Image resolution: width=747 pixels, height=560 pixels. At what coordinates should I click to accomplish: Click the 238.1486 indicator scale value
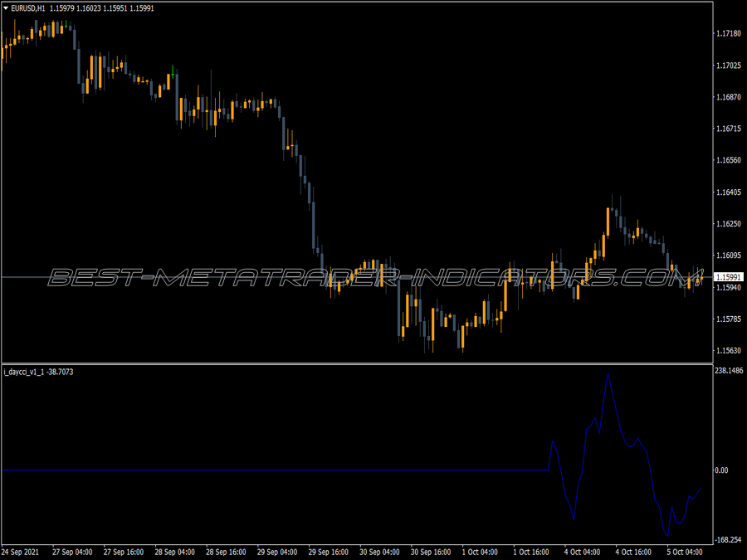(x=729, y=371)
